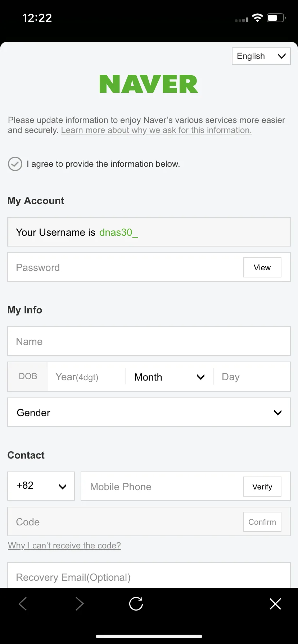The width and height of the screenshot is (298, 644).
Task: Open the Gender dropdown
Action: (149, 412)
